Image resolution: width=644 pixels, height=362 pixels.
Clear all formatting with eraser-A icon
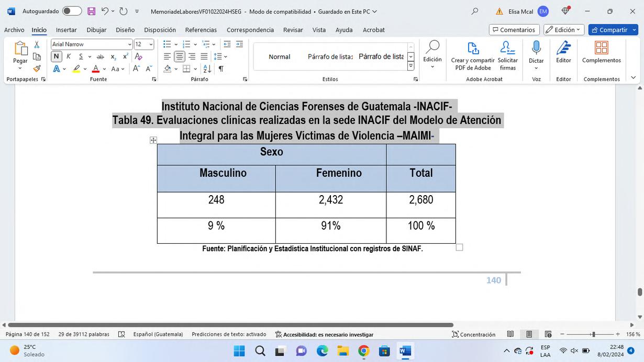[139, 56]
